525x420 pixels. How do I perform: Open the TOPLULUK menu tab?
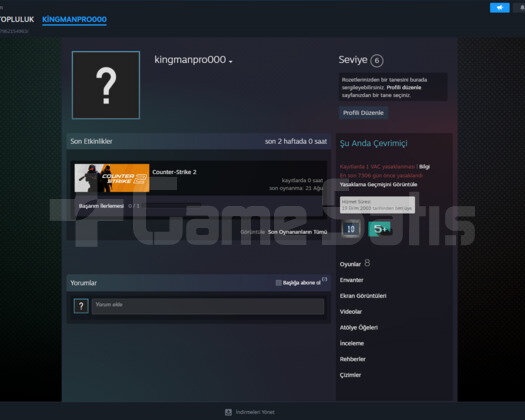[x=17, y=19]
